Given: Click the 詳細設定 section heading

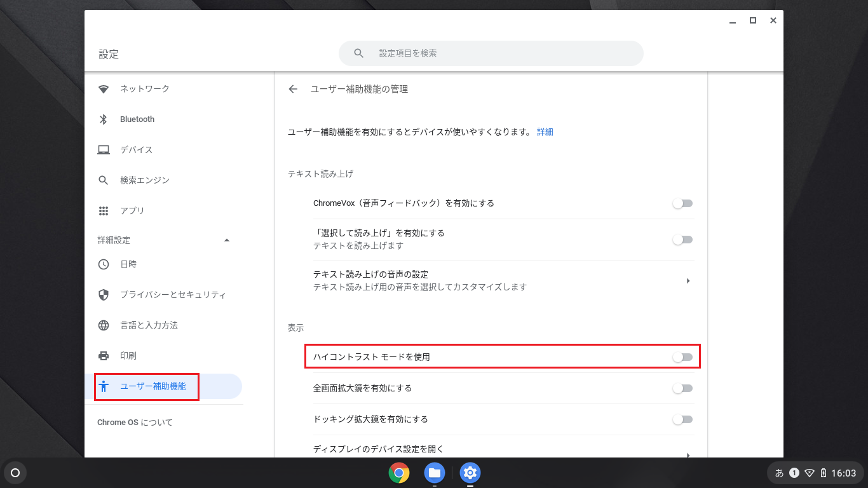Looking at the screenshot, I should (x=114, y=240).
